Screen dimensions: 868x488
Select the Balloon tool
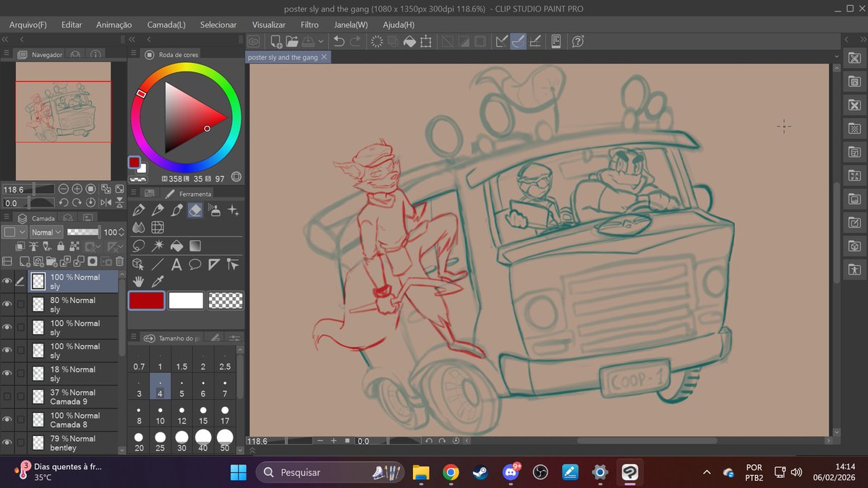coord(195,264)
